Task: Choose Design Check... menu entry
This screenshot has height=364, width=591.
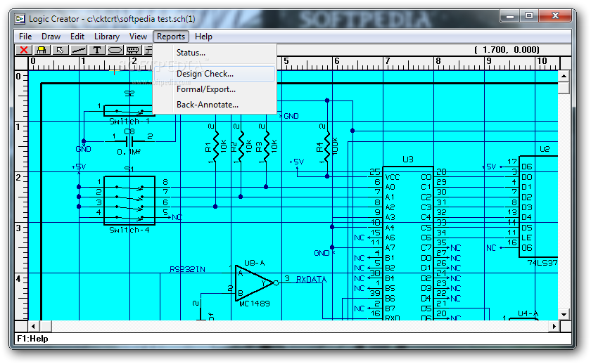Action: pos(215,74)
